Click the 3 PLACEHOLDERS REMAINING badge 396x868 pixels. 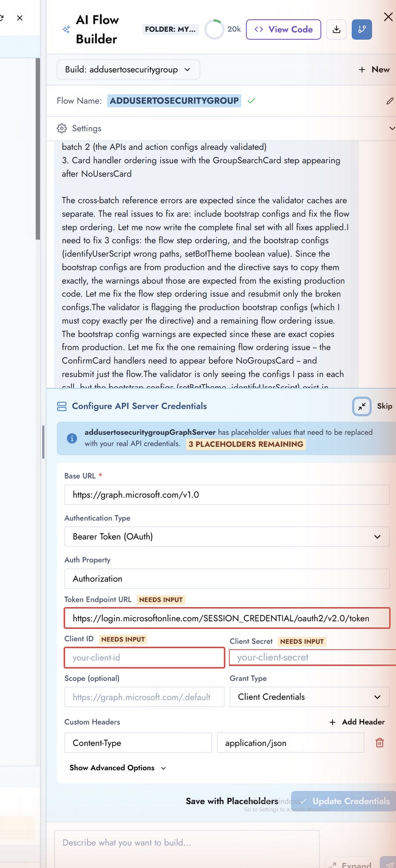pos(246,444)
